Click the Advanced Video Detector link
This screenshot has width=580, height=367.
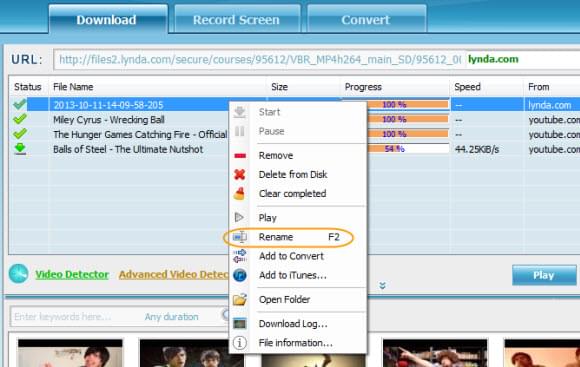click(173, 275)
